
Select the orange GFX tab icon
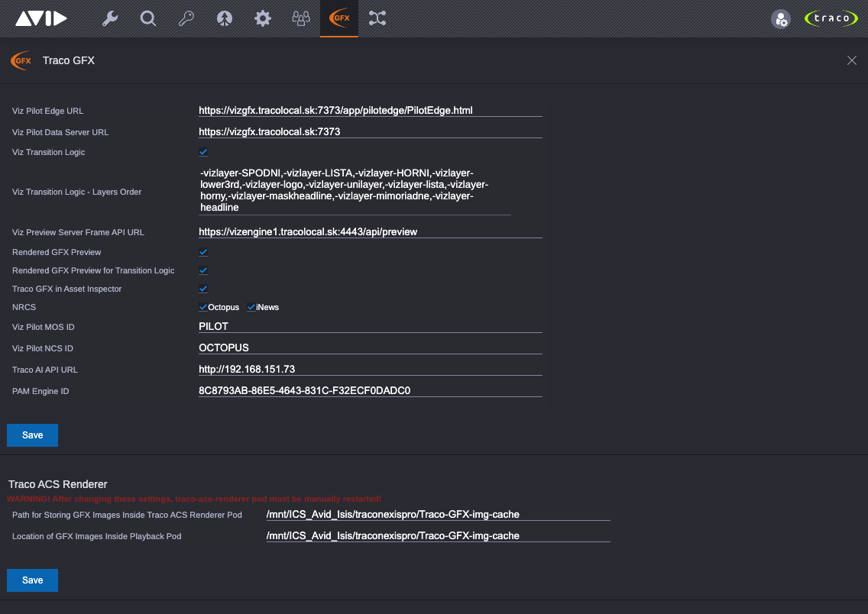click(339, 18)
